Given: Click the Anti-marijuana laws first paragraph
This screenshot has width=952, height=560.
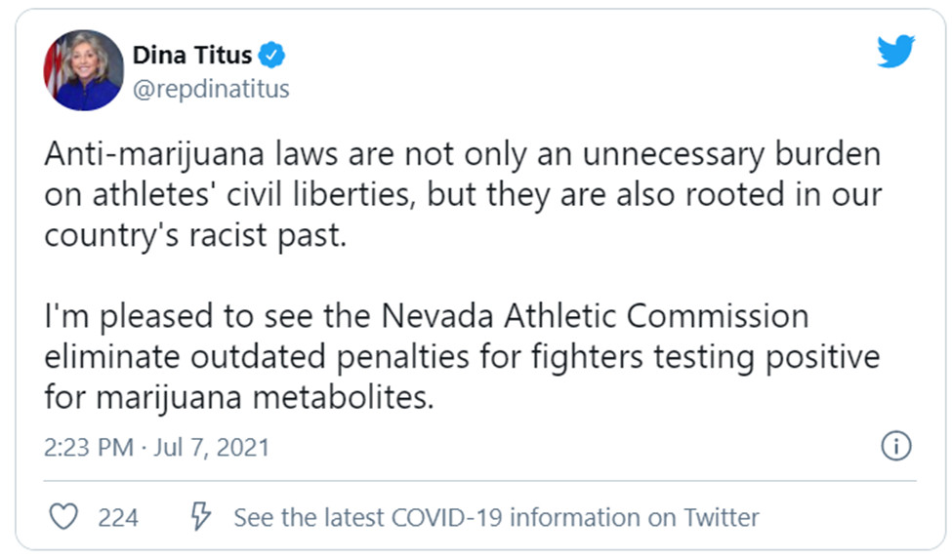Looking at the screenshot, I should [463, 194].
